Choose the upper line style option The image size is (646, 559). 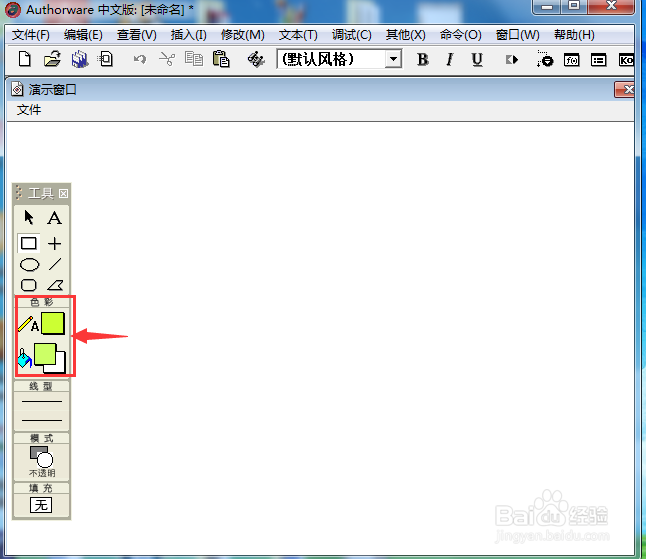pos(42,401)
